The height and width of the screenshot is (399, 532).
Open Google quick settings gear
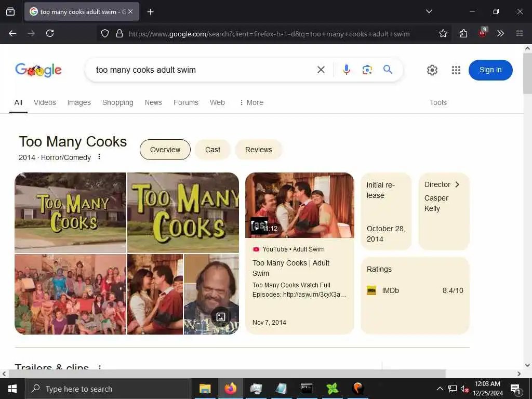tap(432, 70)
